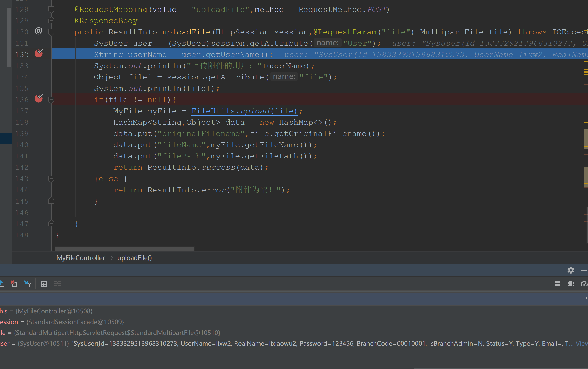Click the Run to Cursor icon
The image size is (588, 369).
[27, 284]
